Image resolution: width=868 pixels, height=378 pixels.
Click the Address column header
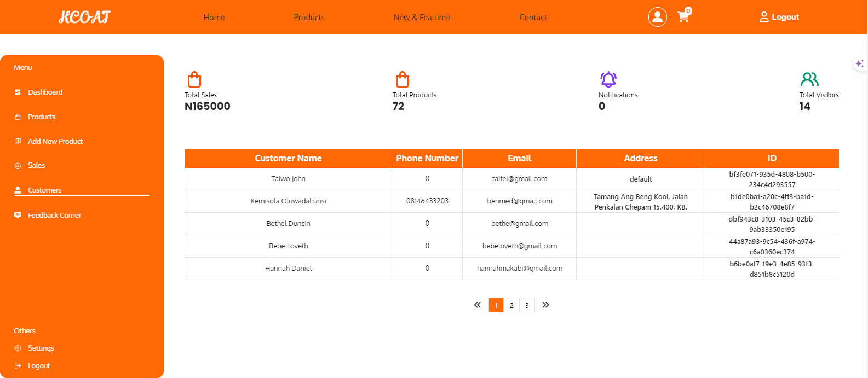[x=641, y=158]
